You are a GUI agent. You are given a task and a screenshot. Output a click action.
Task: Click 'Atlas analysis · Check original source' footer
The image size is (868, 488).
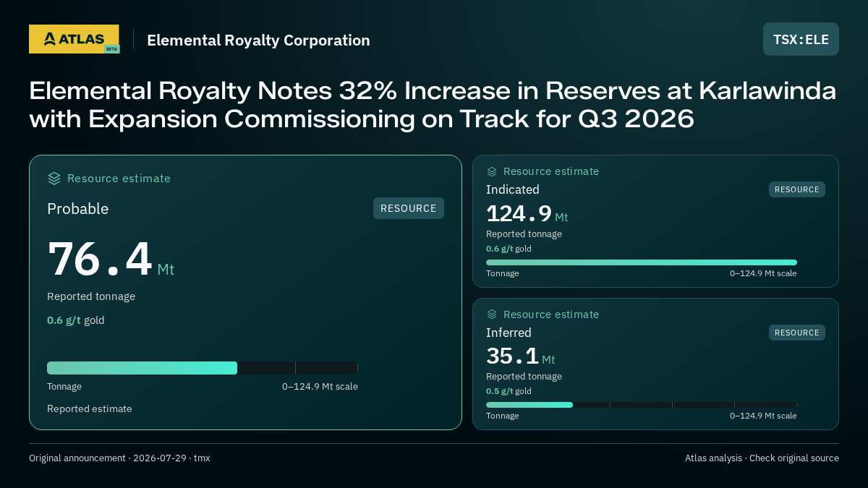(762, 458)
